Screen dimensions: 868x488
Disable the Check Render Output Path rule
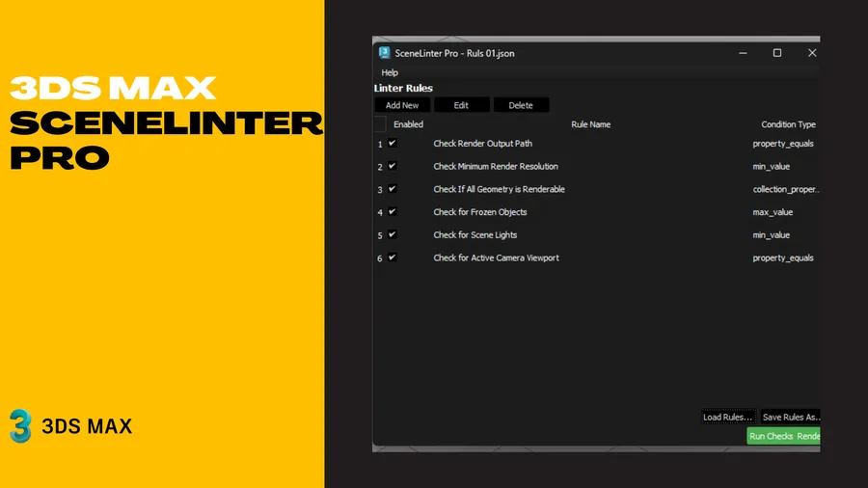point(393,144)
